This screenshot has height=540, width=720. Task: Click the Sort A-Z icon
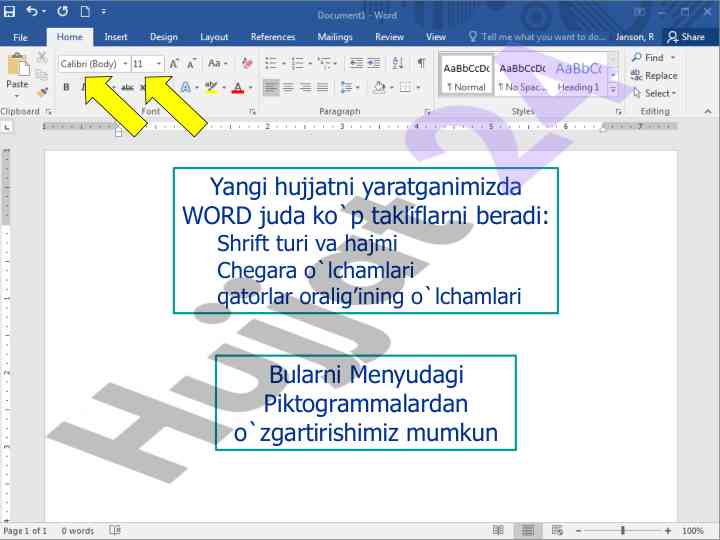pyautogui.click(x=398, y=63)
